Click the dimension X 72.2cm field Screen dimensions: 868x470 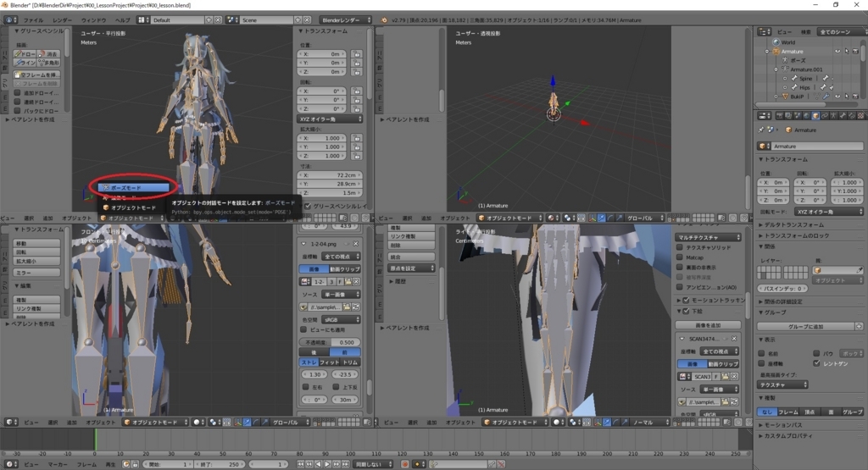tap(331, 175)
